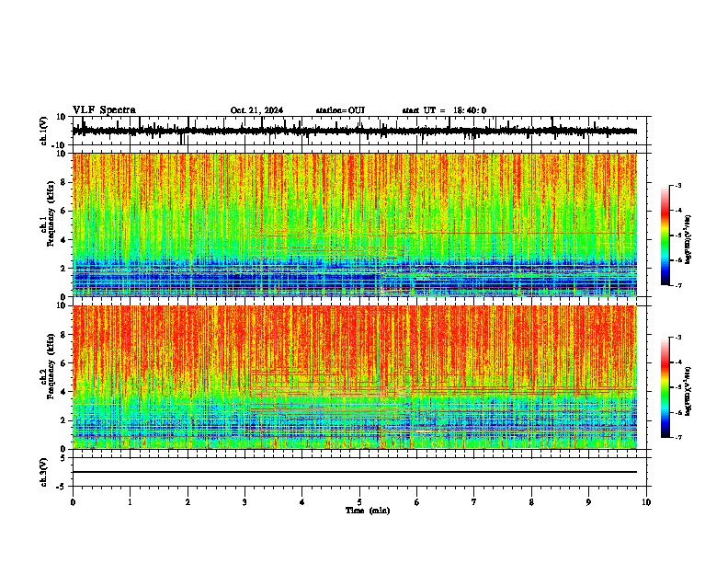Click inside the ch.1 spectrogram panel
This screenshot has height=563, width=728.
(x=355, y=224)
